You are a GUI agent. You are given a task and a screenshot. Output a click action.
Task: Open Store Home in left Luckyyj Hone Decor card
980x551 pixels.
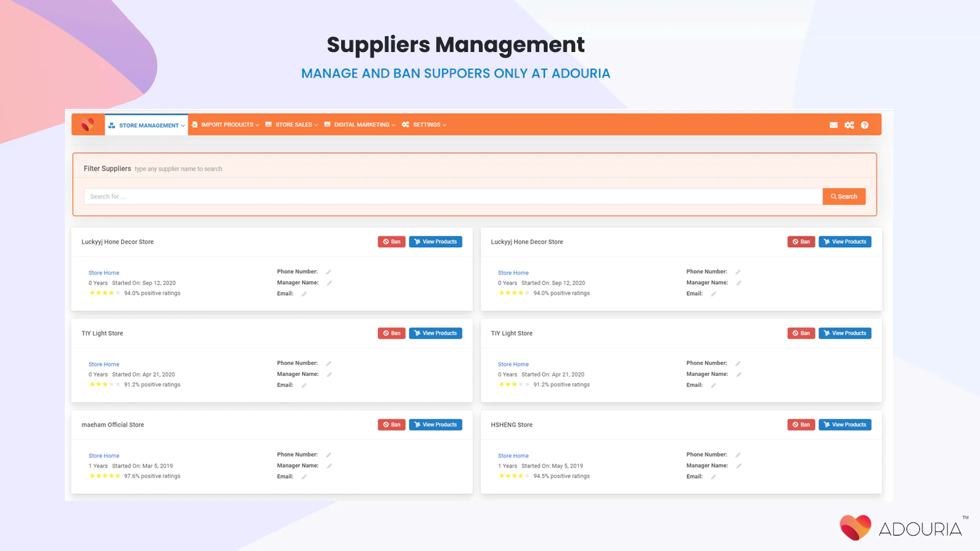pyautogui.click(x=104, y=273)
